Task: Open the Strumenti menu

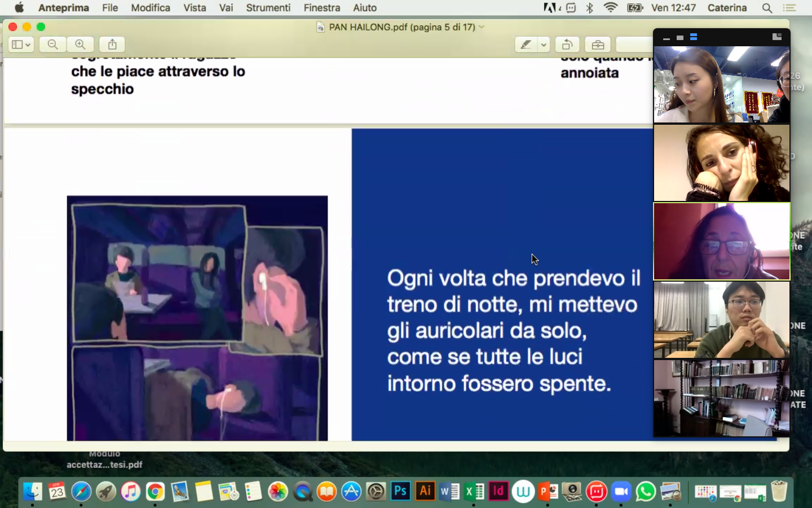Action: point(268,8)
